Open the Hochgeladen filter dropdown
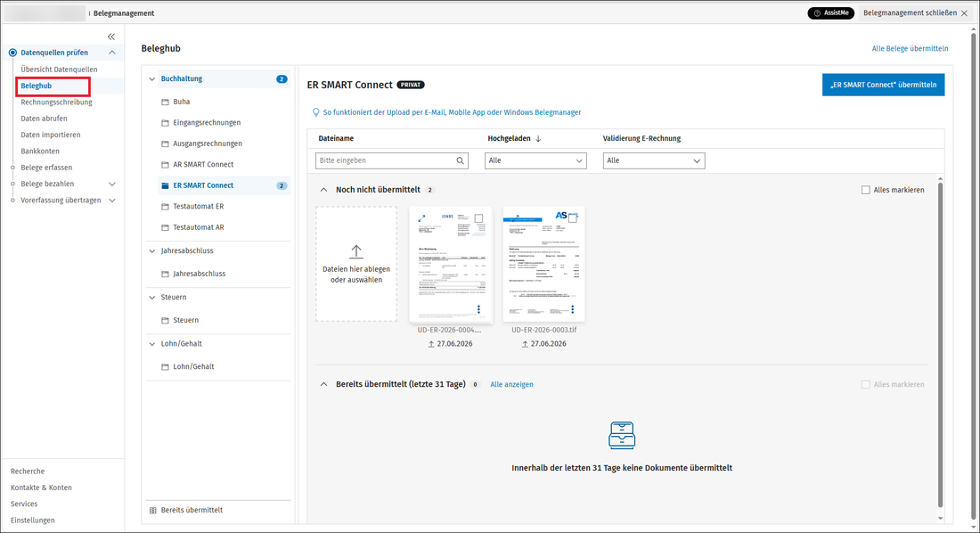Viewport: 980px width, 533px height. coord(535,160)
